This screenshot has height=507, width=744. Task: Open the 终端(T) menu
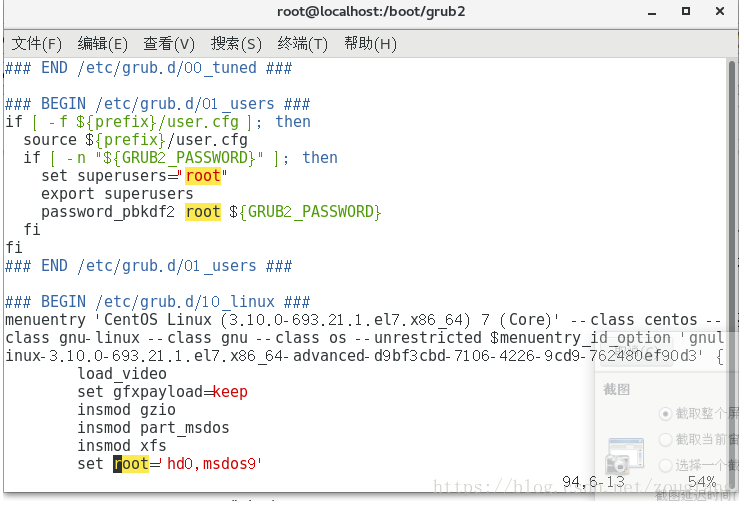point(302,44)
